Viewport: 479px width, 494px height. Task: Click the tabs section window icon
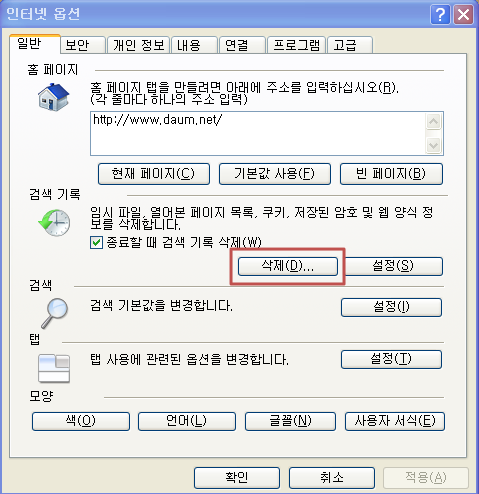tap(54, 368)
